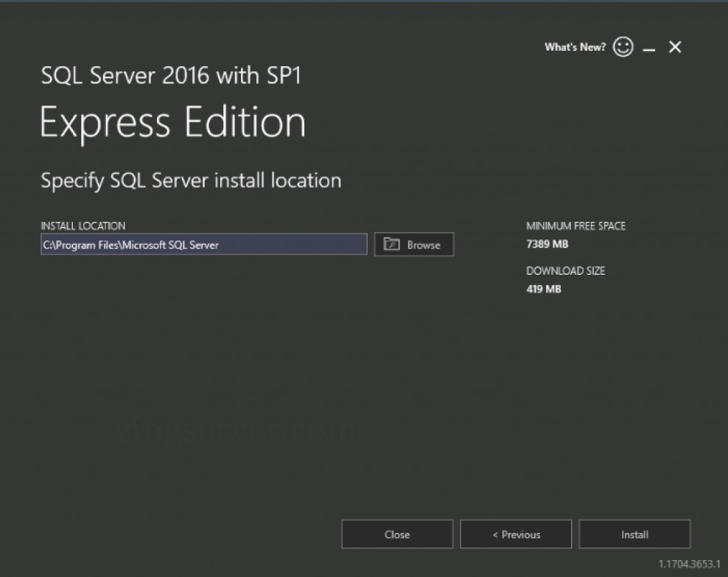
Task: Click the 7389 MB minimum free space value
Action: click(x=547, y=244)
